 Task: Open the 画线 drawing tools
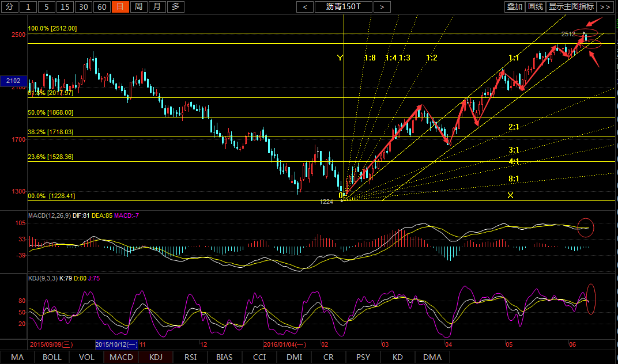pyautogui.click(x=536, y=7)
